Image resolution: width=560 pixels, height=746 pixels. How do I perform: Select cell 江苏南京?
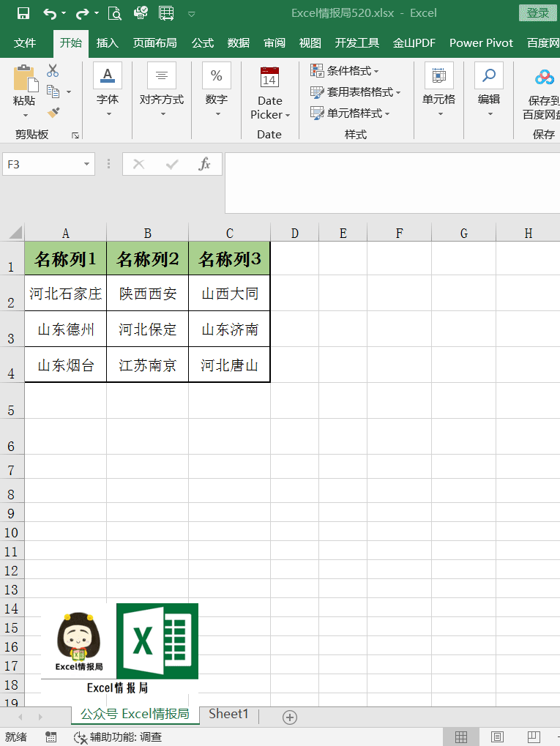click(147, 365)
